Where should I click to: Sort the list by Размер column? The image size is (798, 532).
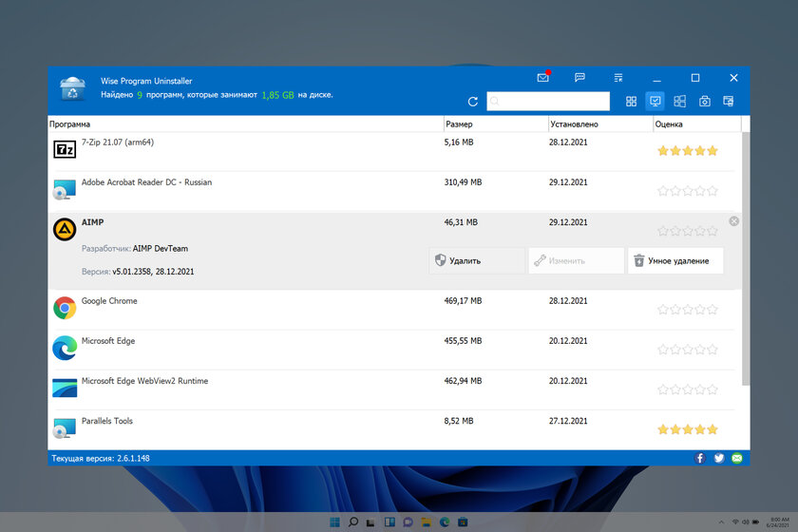pos(496,124)
